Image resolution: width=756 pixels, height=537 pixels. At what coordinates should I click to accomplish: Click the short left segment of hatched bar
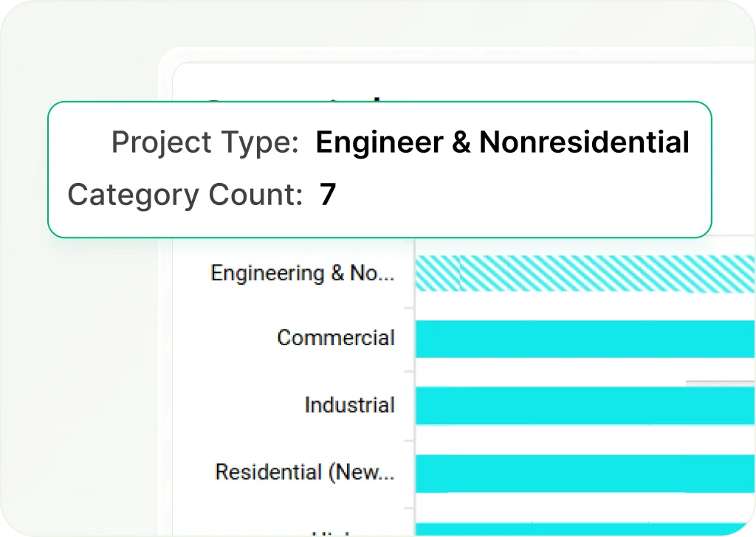[438, 274]
